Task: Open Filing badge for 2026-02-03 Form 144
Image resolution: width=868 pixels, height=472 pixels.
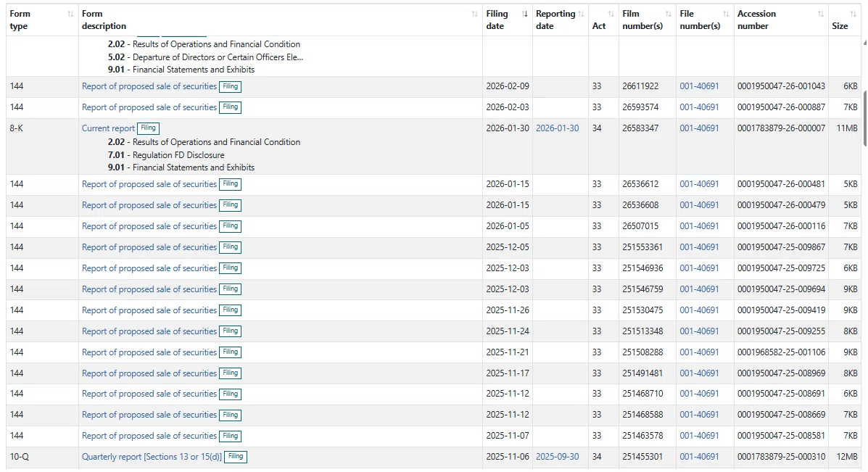Action: [x=231, y=107]
